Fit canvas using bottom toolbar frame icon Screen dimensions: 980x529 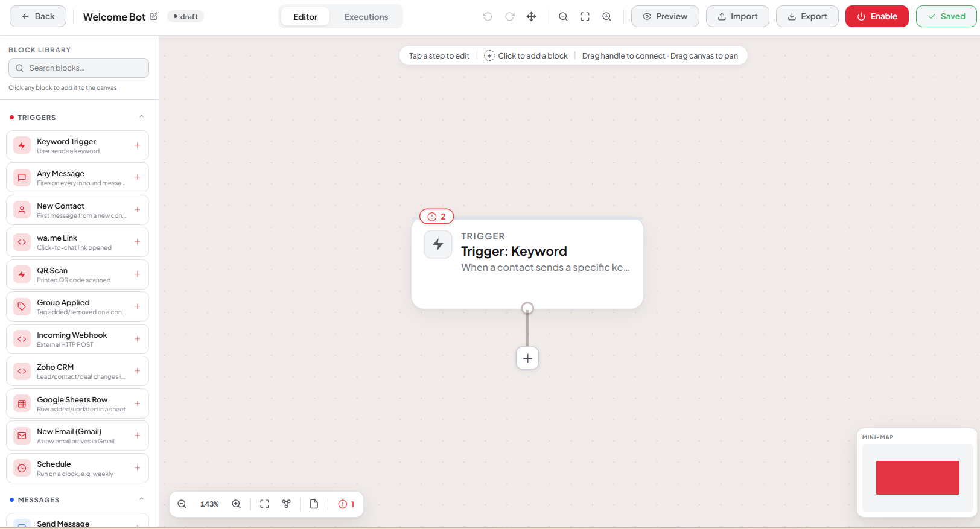click(264, 504)
